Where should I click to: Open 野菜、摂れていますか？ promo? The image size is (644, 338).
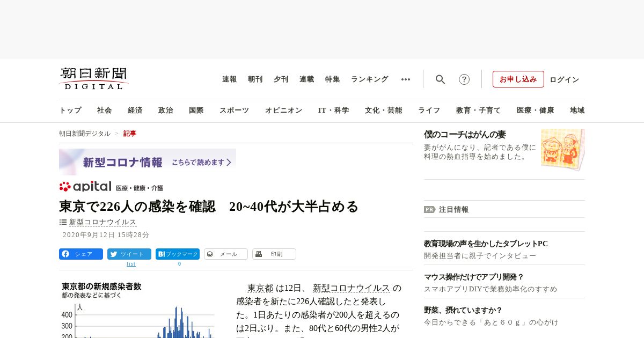(463, 310)
